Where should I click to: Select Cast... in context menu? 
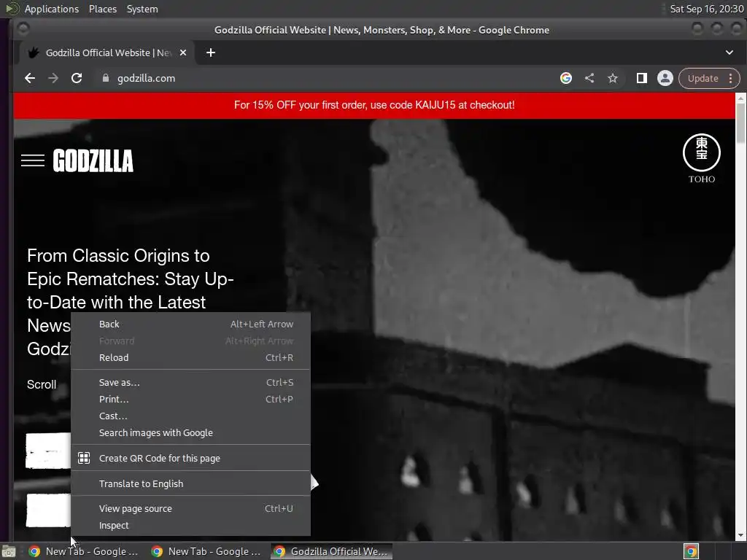tap(190, 416)
